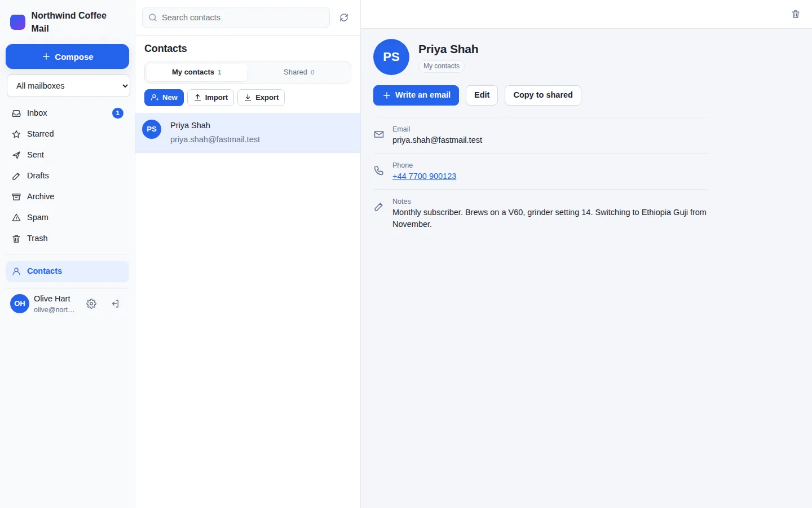Open the Trash folder

coord(68,238)
